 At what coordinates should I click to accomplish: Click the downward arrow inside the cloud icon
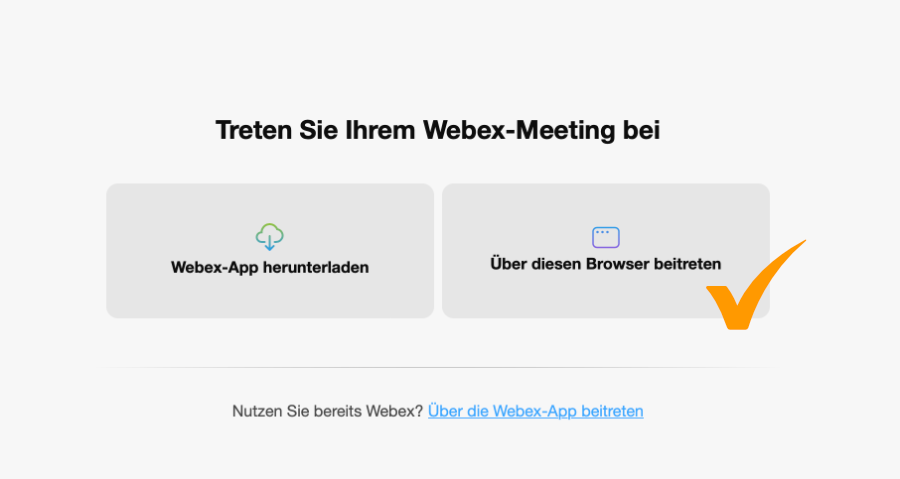pyautogui.click(x=270, y=243)
